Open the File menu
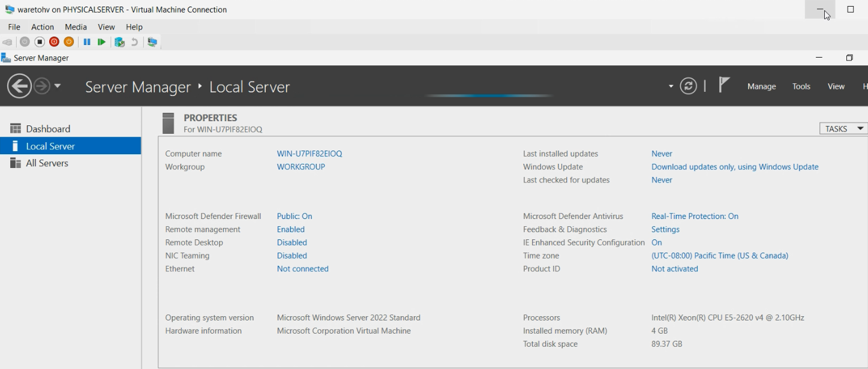Image resolution: width=868 pixels, height=369 pixels. pyautogui.click(x=14, y=27)
